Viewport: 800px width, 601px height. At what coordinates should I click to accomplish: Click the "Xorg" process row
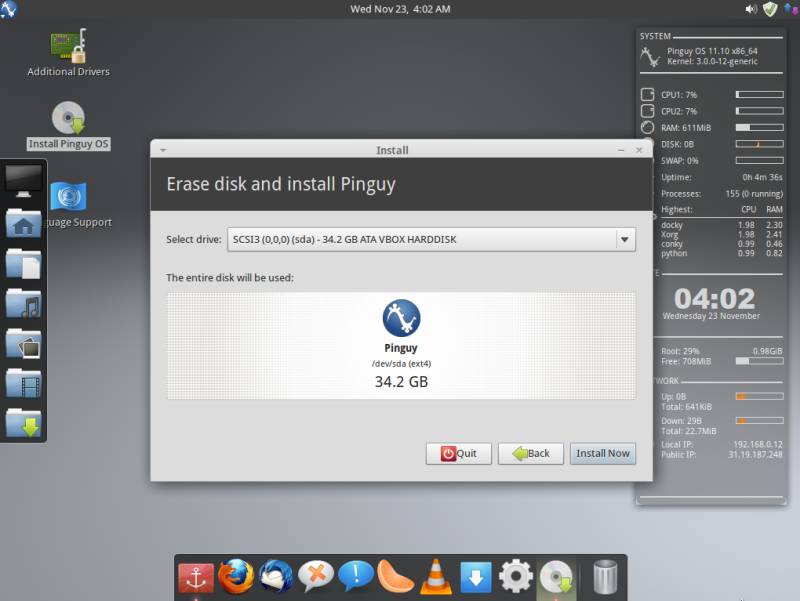[x=721, y=235]
